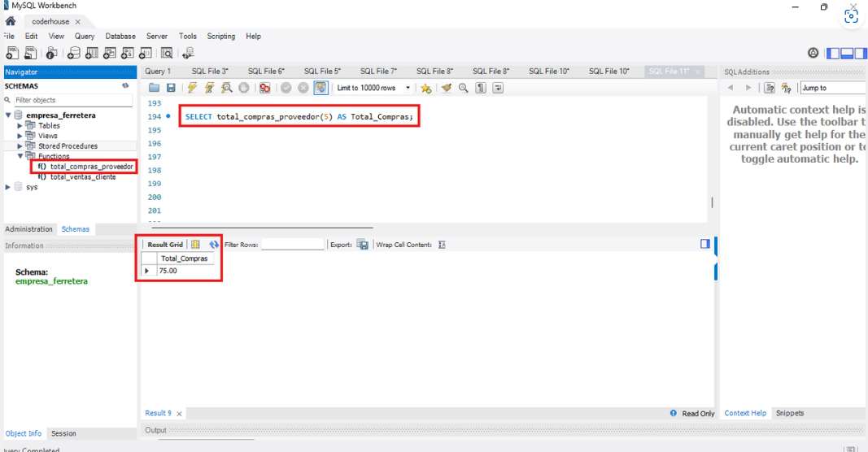Toggle continue on SQL script error
Image resolution: width=868 pixels, height=452 pixels.
[x=264, y=88]
